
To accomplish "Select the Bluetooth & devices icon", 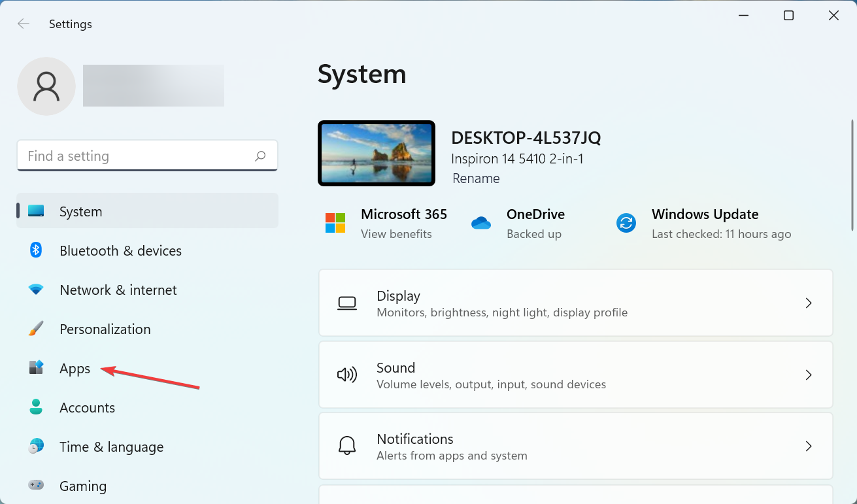I will pos(37,250).
